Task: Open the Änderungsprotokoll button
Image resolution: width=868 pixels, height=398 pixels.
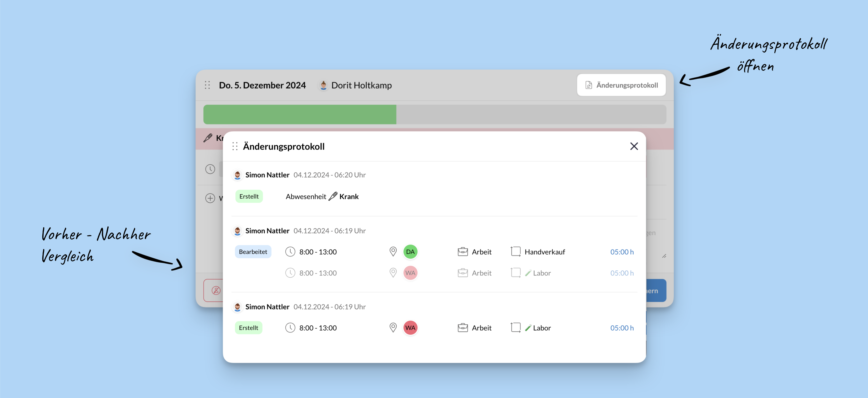Action: pos(621,85)
